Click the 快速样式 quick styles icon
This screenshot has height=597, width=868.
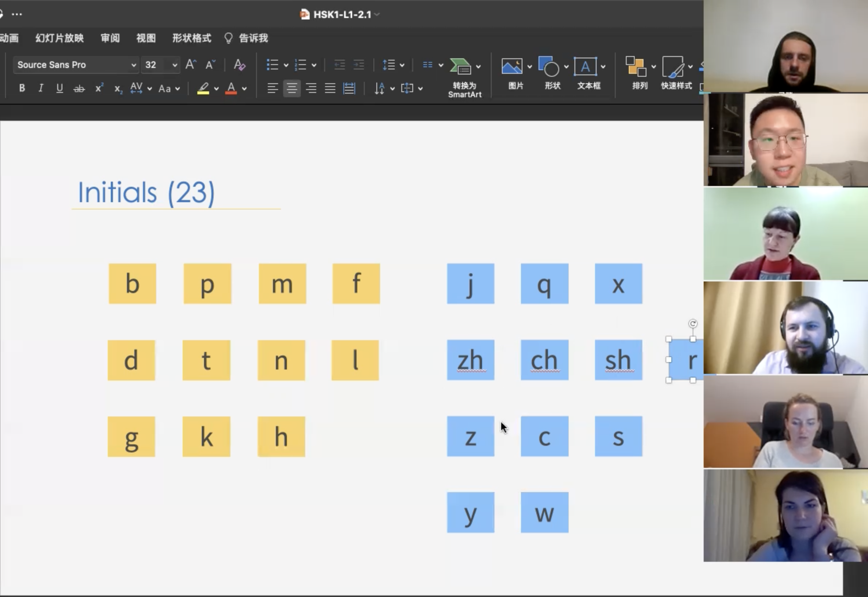[x=673, y=67]
